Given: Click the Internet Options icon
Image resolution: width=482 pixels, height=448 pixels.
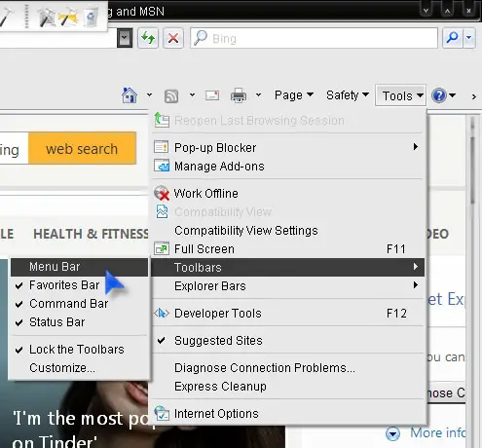Looking at the screenshot, I should (162, 413).
